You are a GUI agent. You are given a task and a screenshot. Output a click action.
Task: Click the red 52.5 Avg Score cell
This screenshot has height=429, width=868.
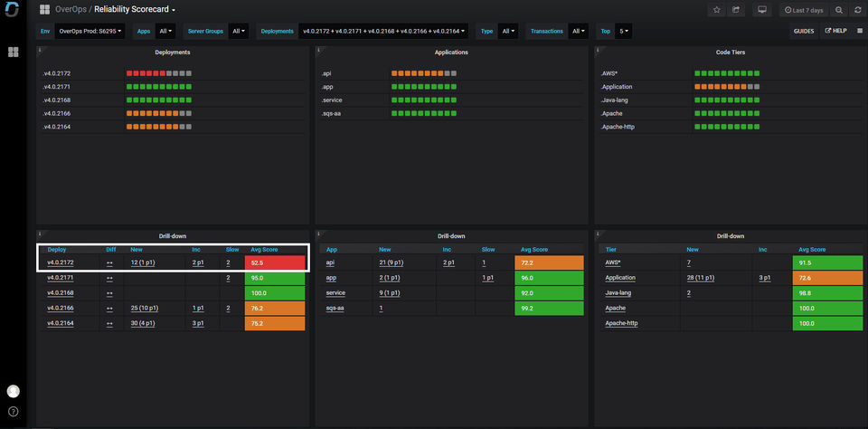(276, 262)
